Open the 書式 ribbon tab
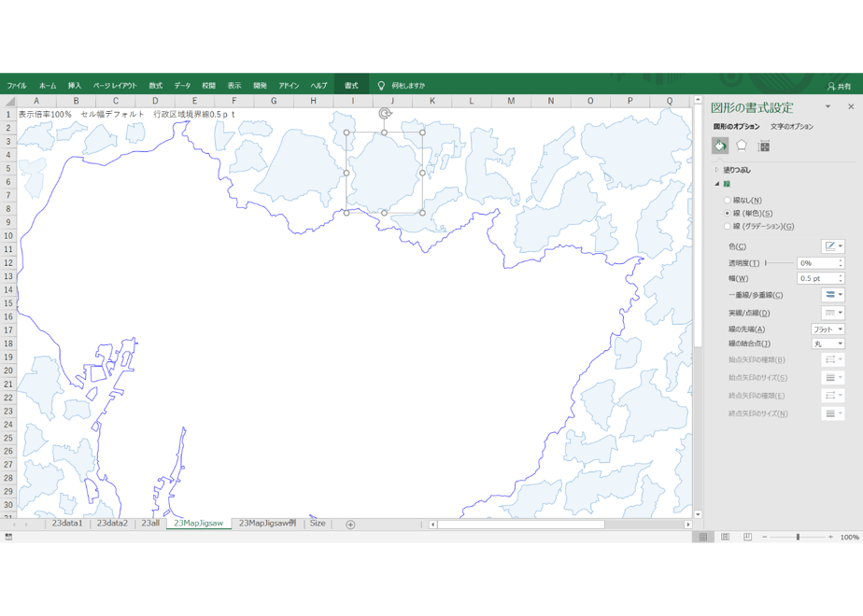The image size is (863, 616). pyautogui.click(x=351, y=85)
